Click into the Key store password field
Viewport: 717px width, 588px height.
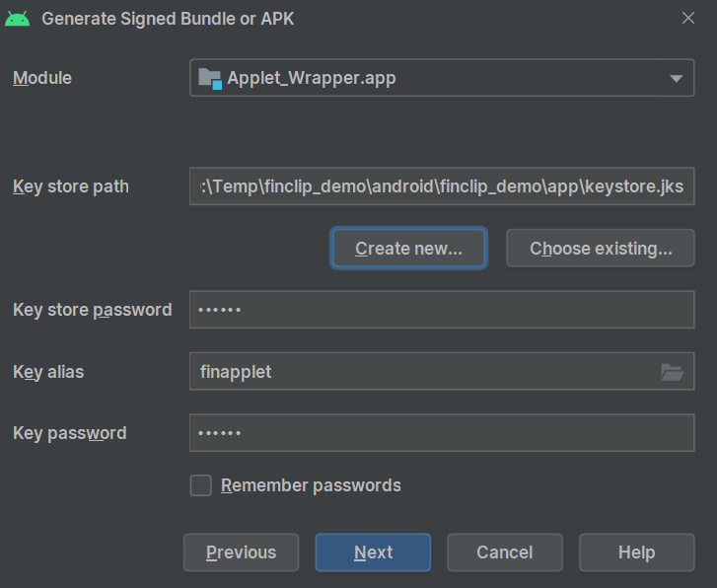tap(442, 310)
